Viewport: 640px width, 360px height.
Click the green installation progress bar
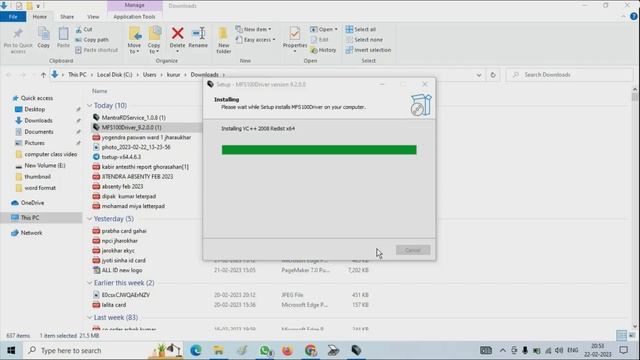tap(319, 150)
